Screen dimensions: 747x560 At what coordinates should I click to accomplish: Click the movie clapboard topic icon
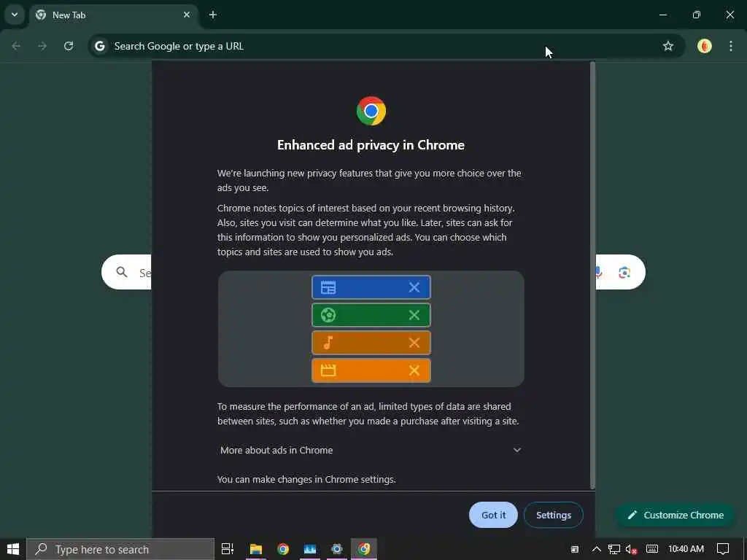coord(328,370)
